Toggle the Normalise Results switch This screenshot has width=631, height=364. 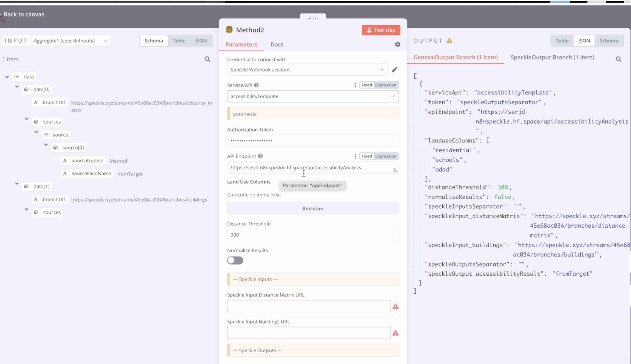point(235,260)
